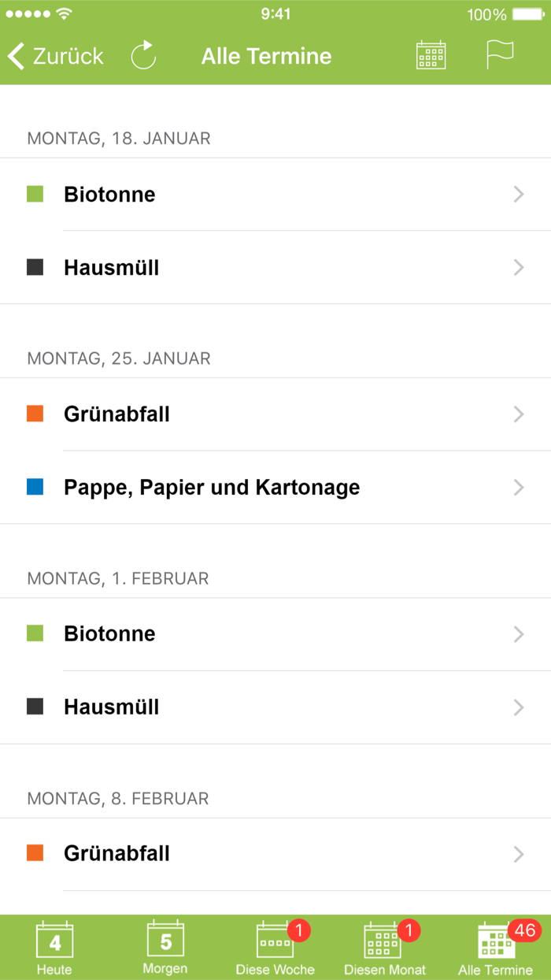Expand the Grünabfall entry for 8. Februar
Screen dimensions: 551x980
275,853
